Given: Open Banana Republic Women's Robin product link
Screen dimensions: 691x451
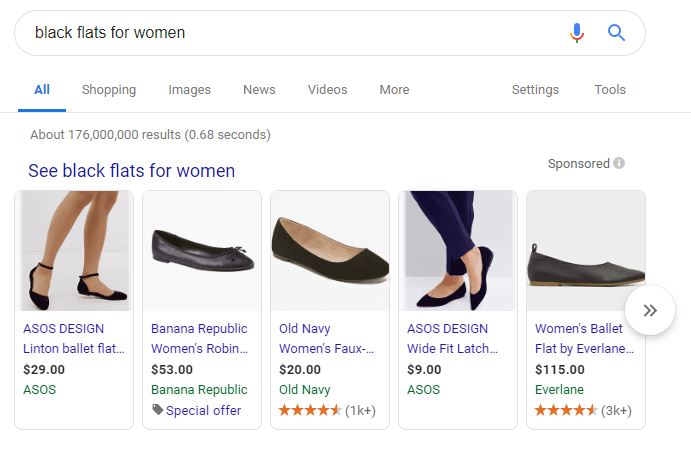Looking at the screenshot, I should [x=199, y=339].
